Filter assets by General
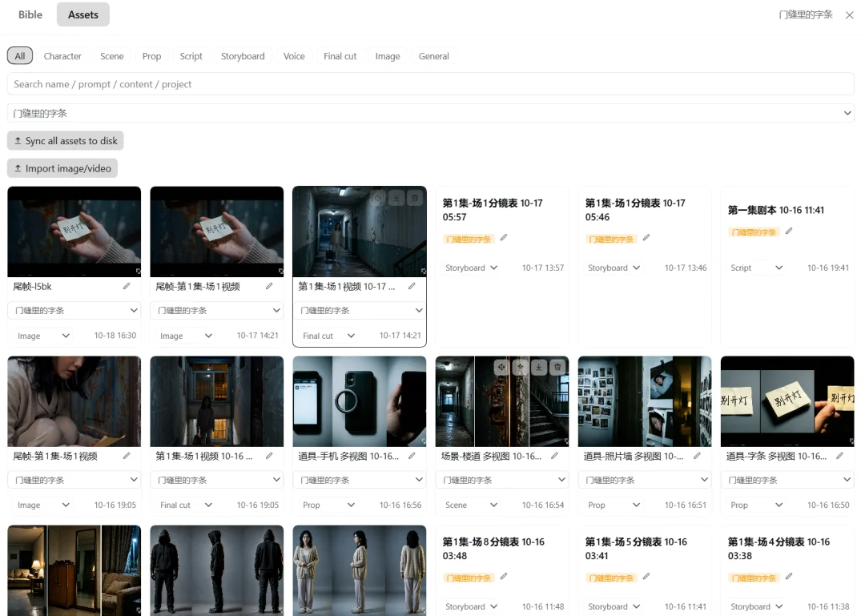The height and width of the screenshot is (616, 865). coord(433,56)
